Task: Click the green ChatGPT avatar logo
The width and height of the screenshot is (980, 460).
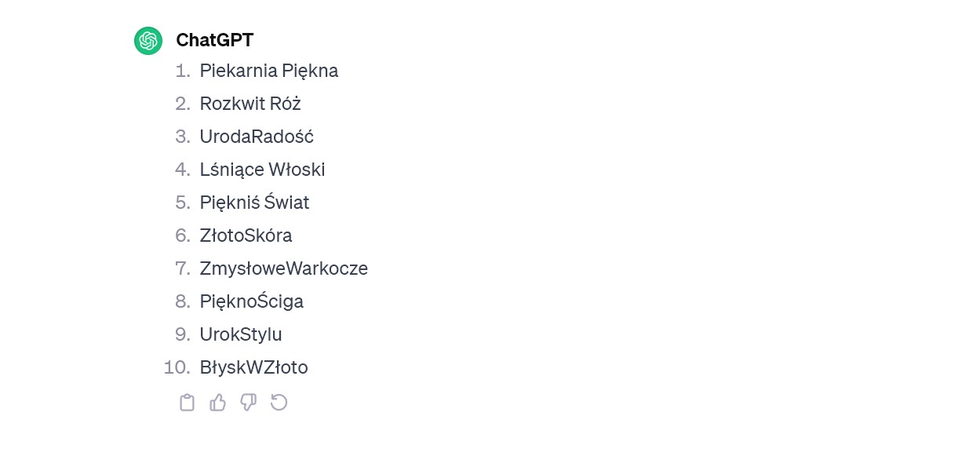Action: [148, 41]
